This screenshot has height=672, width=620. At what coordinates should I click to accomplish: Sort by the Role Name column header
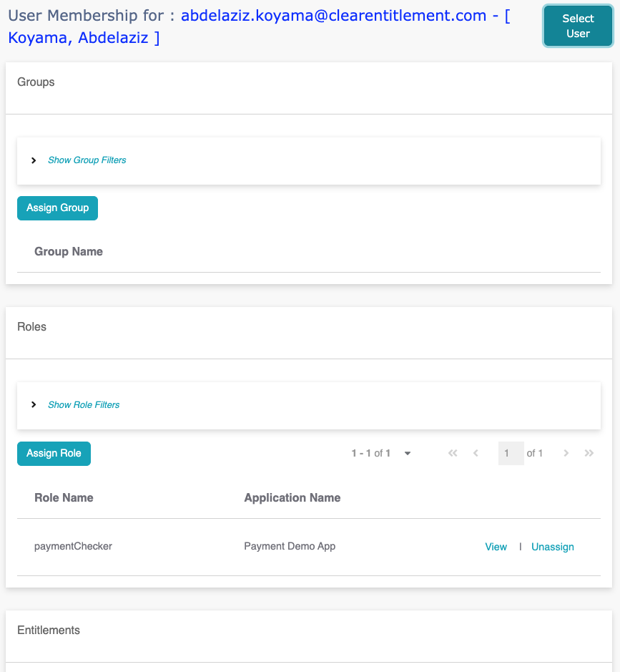[x=64, y=497]
